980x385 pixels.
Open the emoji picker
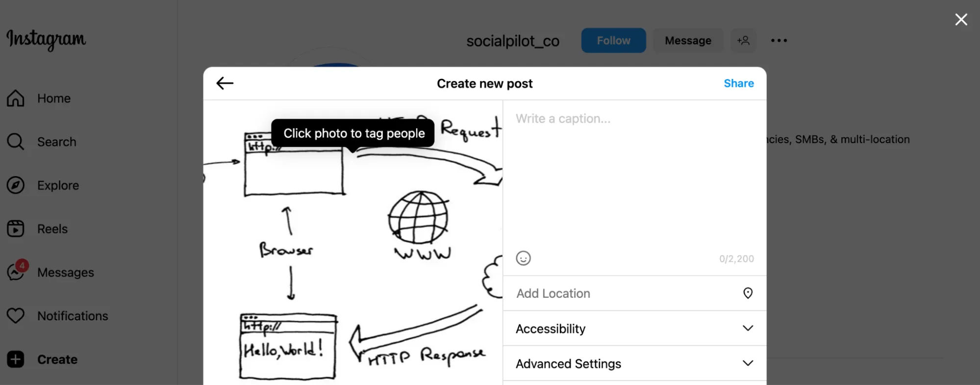click(523, 258)
